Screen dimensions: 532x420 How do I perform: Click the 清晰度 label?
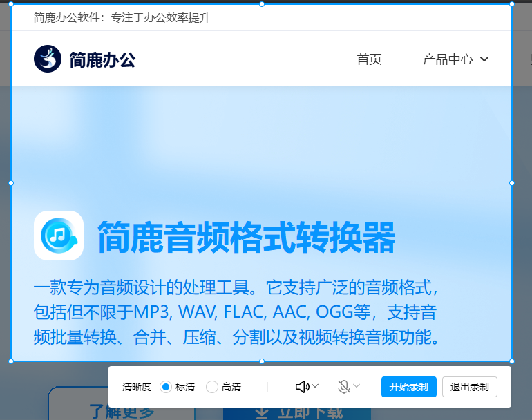(137, 387)
